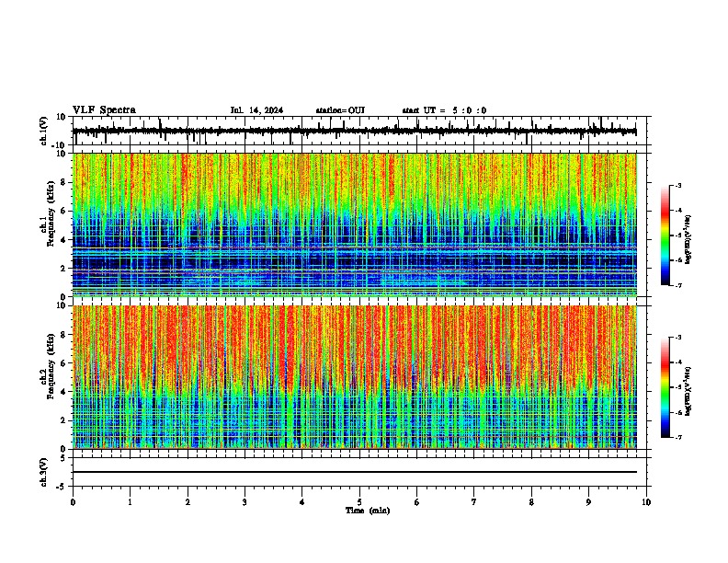Select the date text "Jul. 14, 2024"
The image size is (728, 563).
click(x=256, y=110)
